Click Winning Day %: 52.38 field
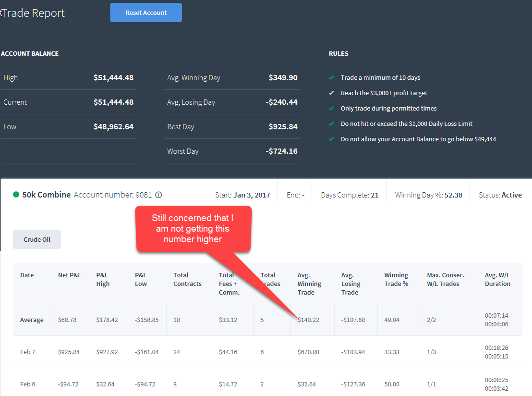The width and height of the screenshot is (532, 396). (428, 195)
